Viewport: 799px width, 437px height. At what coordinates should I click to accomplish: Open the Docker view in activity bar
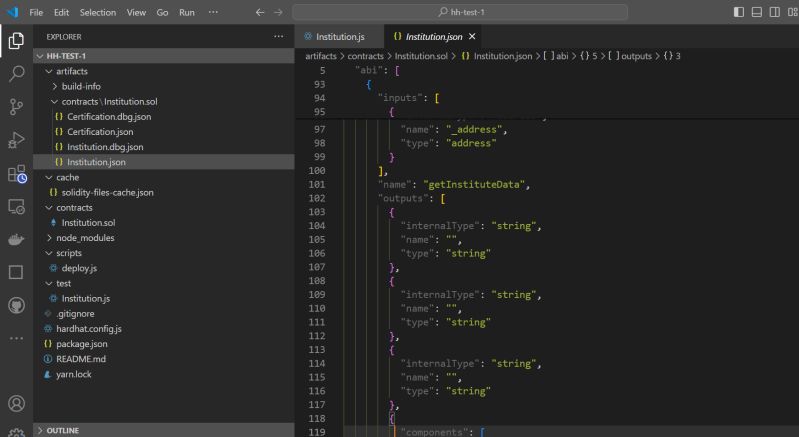pos(16,239)
